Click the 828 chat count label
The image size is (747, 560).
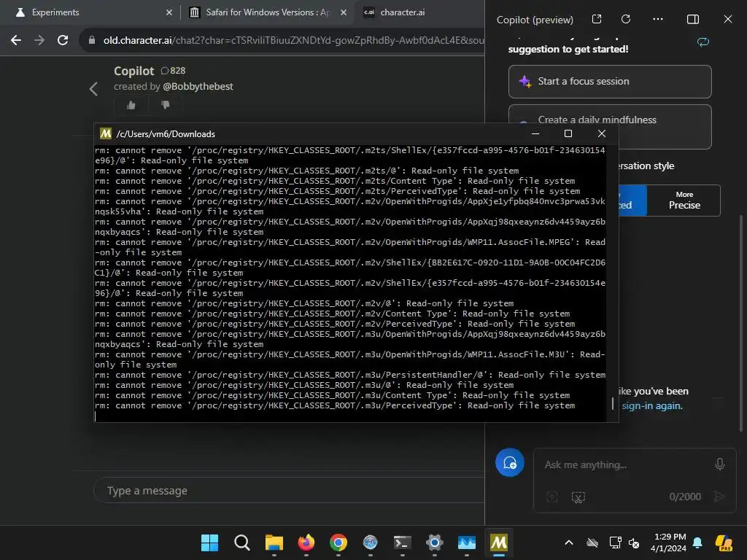click(173, 71)
